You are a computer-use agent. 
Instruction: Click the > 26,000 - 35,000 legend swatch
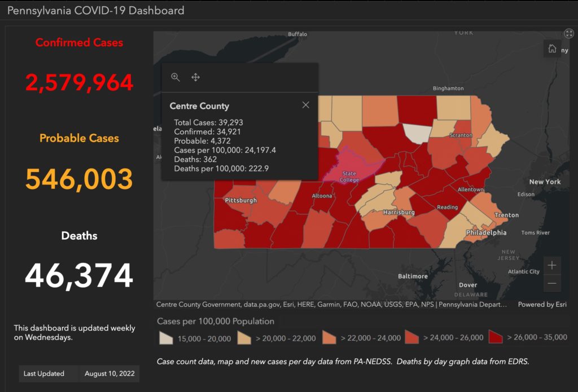[x=497, y=337]
